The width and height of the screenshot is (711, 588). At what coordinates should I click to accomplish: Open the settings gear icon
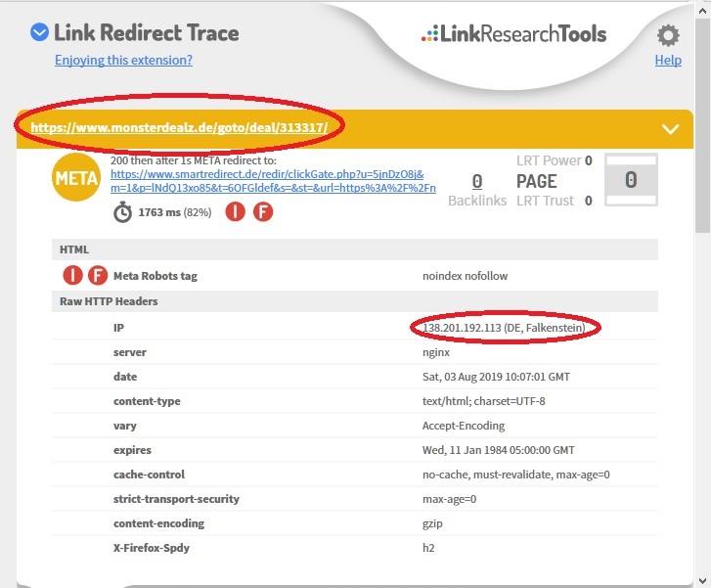(x=668, y=37)
